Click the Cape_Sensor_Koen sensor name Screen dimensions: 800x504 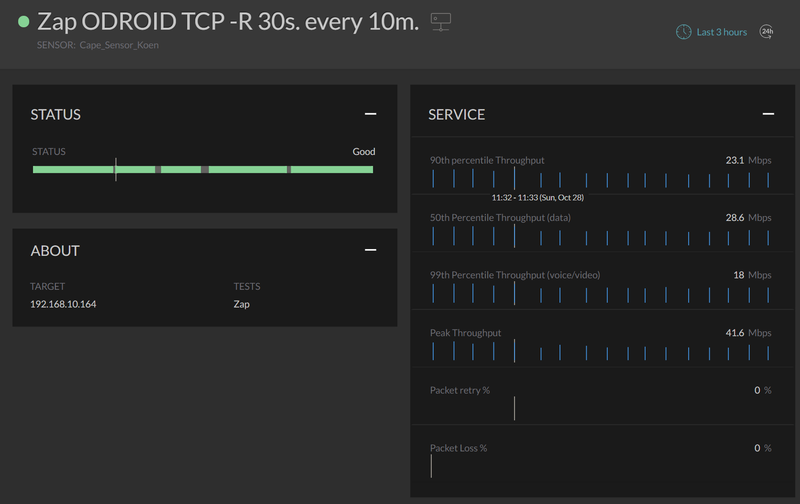click(x=119, y=45)
